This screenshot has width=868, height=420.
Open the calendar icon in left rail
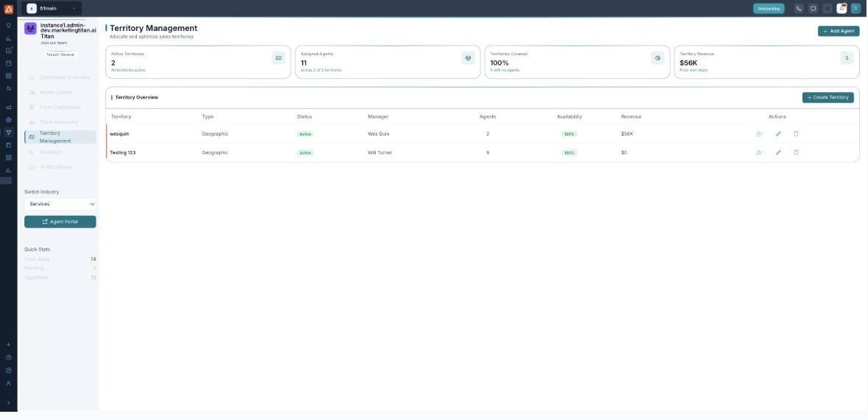coord(8,63)
